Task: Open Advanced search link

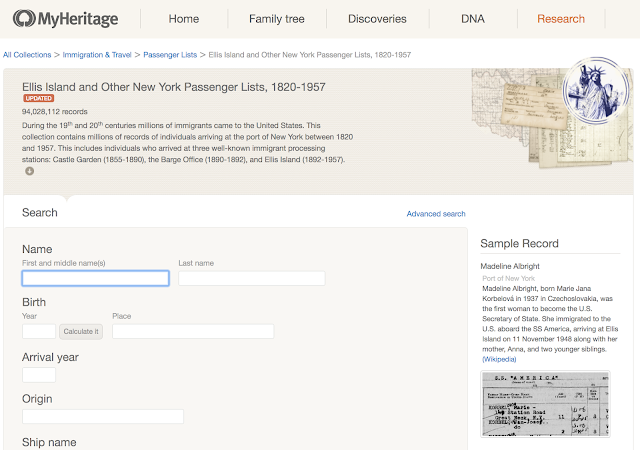Action: 436,214
